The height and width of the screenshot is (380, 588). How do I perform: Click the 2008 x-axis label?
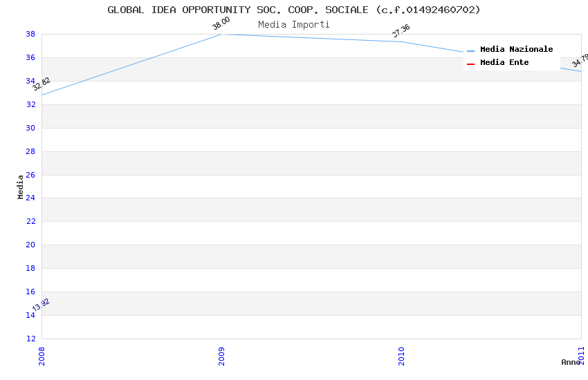(x=42, y=356)
